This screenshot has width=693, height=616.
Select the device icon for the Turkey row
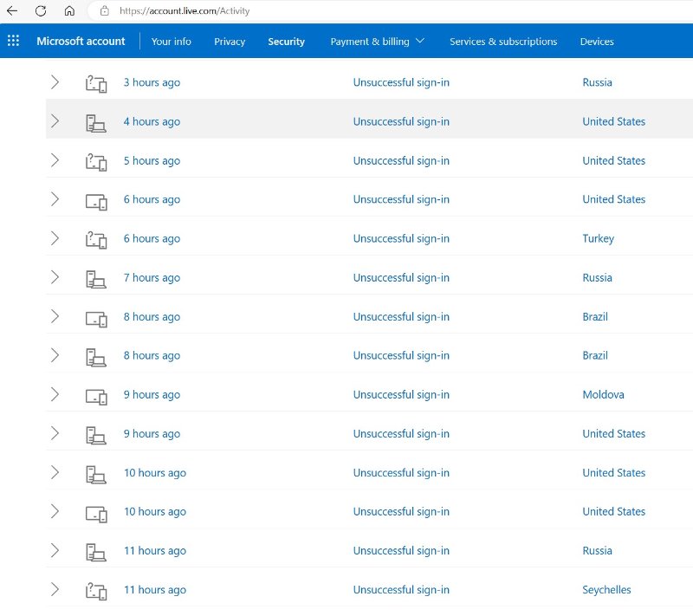(x=96, y=239)
